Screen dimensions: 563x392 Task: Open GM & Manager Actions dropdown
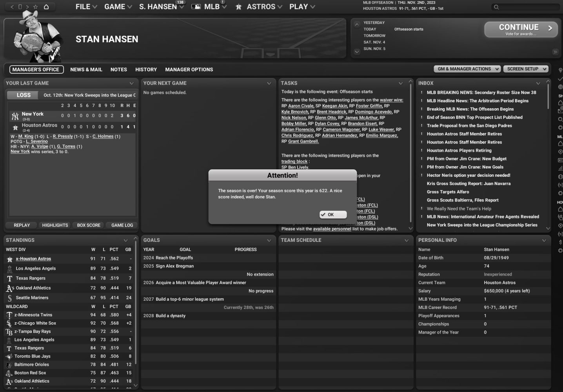467,69
